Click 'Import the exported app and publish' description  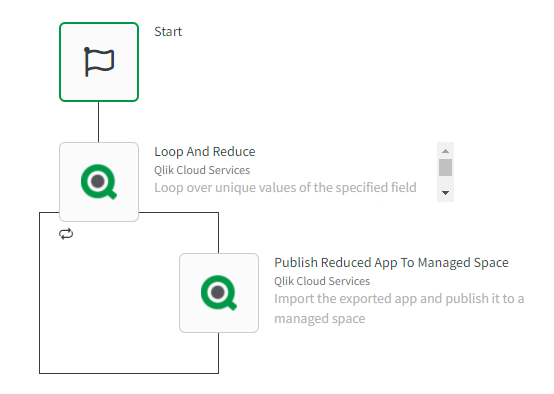tap(399, 308)
